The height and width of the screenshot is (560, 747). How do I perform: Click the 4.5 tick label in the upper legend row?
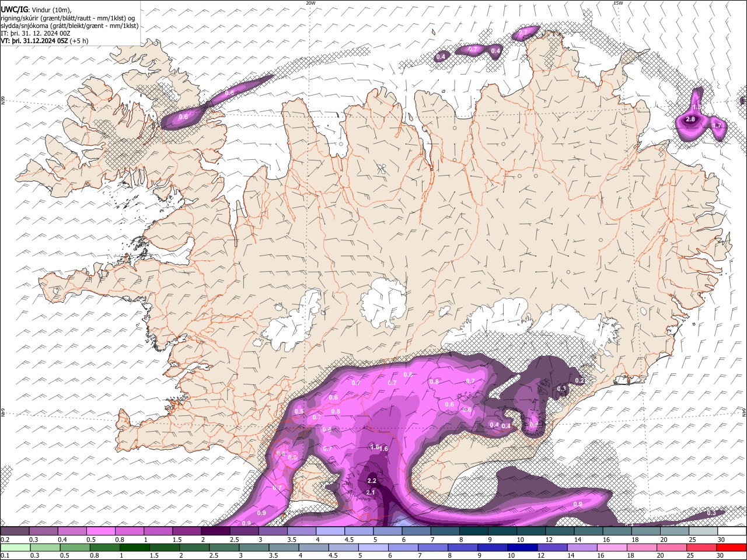tap(350, 540)
